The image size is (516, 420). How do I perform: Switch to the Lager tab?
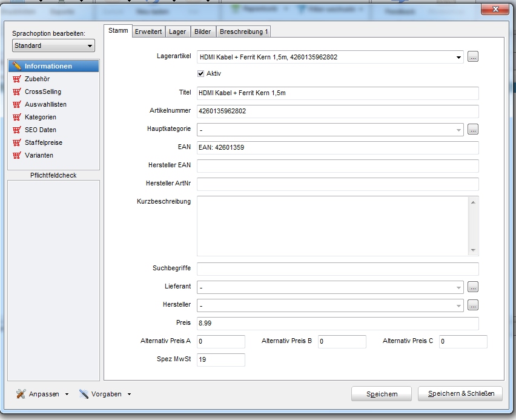[x=177, y=32]
